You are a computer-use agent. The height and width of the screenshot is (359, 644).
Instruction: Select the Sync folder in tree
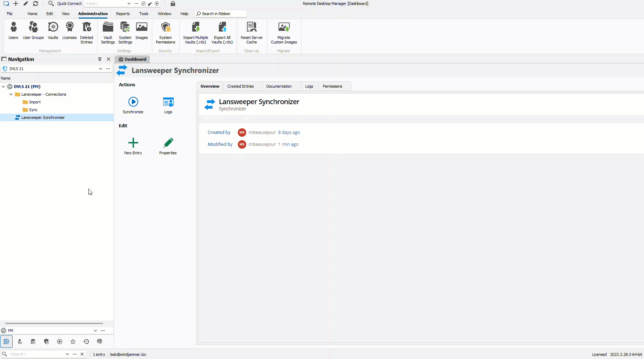click(x=33, y=110)
